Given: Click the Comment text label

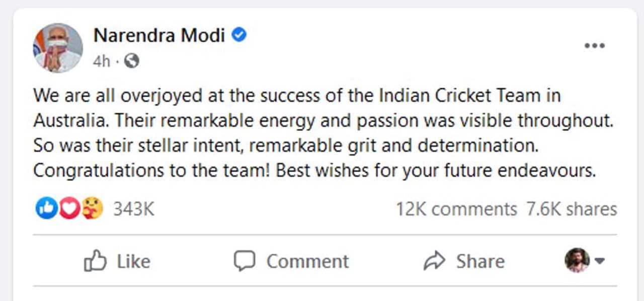Looking at the screenshot, I should click(307, 261).
